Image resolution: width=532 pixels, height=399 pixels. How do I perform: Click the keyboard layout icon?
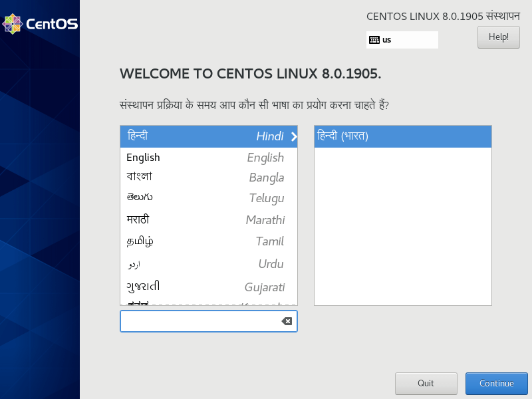pos(374,40)
